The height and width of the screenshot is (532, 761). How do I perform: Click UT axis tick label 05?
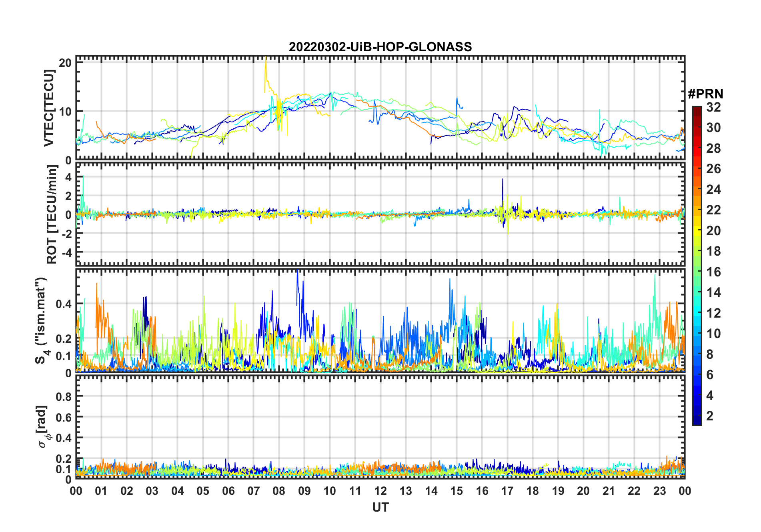203,491
